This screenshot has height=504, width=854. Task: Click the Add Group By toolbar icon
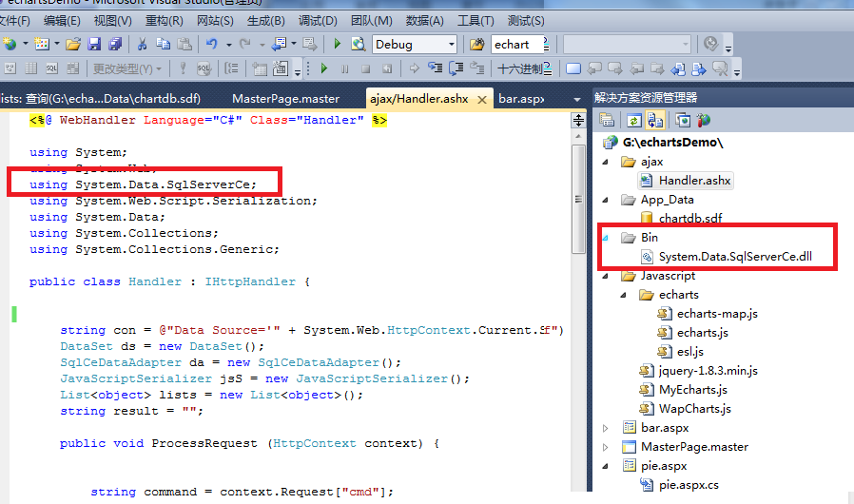pos(231,68)
